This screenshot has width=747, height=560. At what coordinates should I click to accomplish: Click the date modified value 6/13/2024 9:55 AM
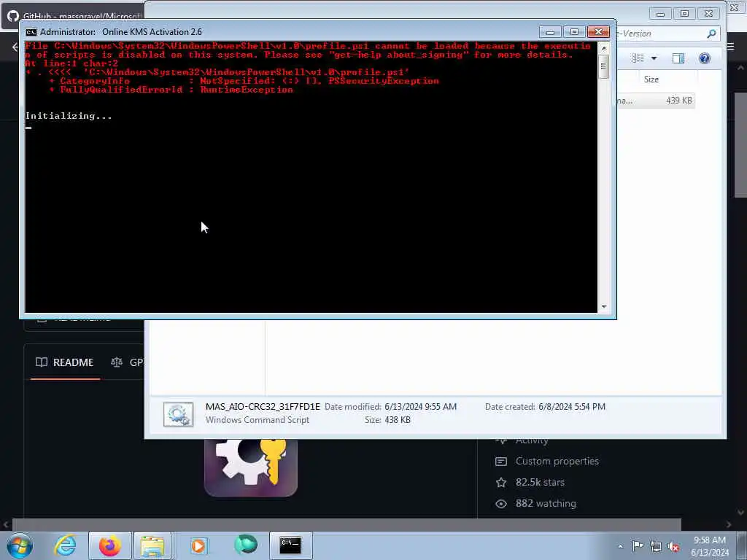tap(421, 407)
